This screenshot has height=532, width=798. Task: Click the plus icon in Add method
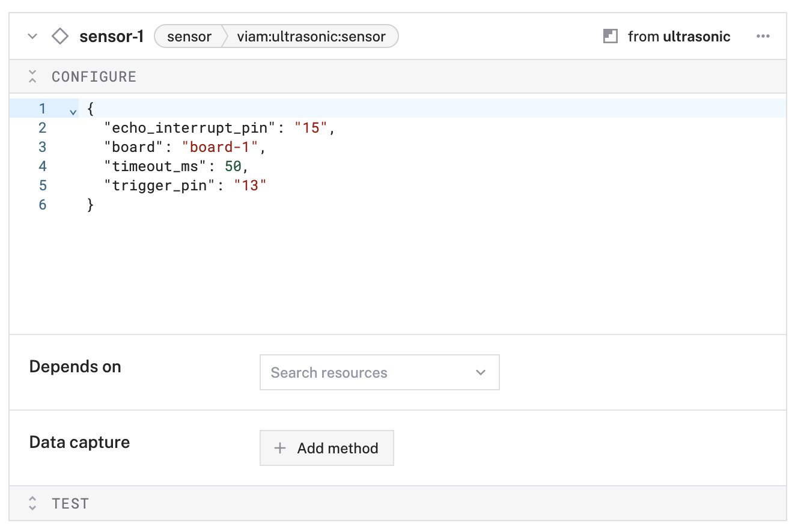click(279, 448)
